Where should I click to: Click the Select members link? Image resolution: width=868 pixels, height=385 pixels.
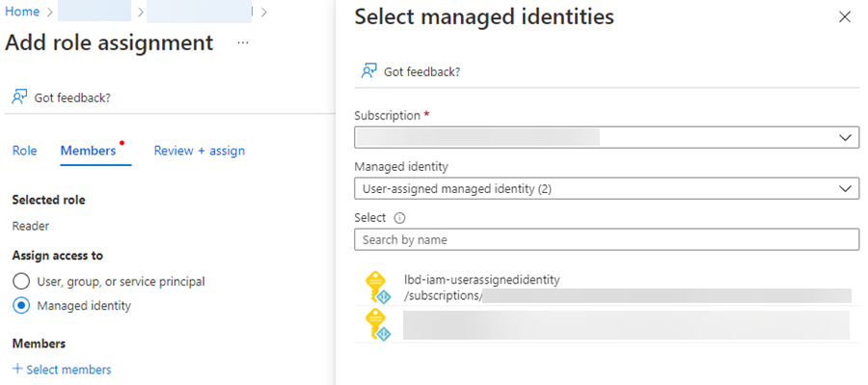[68, 370]
